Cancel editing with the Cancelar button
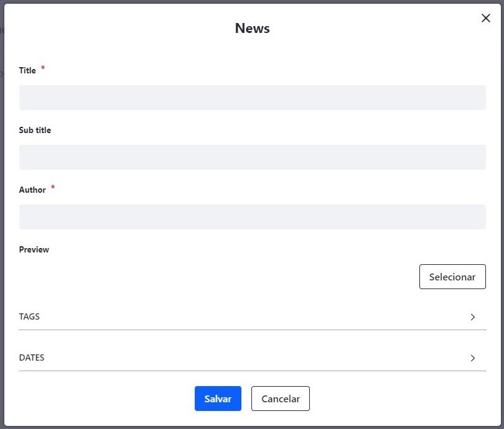The image size is (504, 429). coord(280,399)
